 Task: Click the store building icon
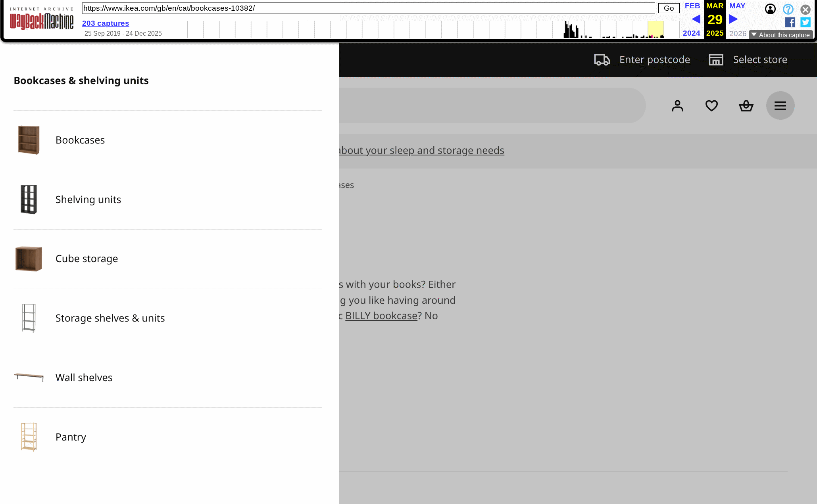[x=716, y=60]
